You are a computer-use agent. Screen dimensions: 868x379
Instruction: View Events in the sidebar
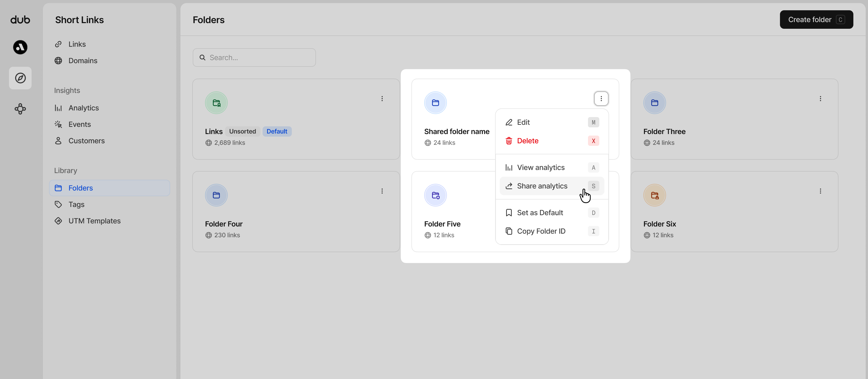[80, 124]
